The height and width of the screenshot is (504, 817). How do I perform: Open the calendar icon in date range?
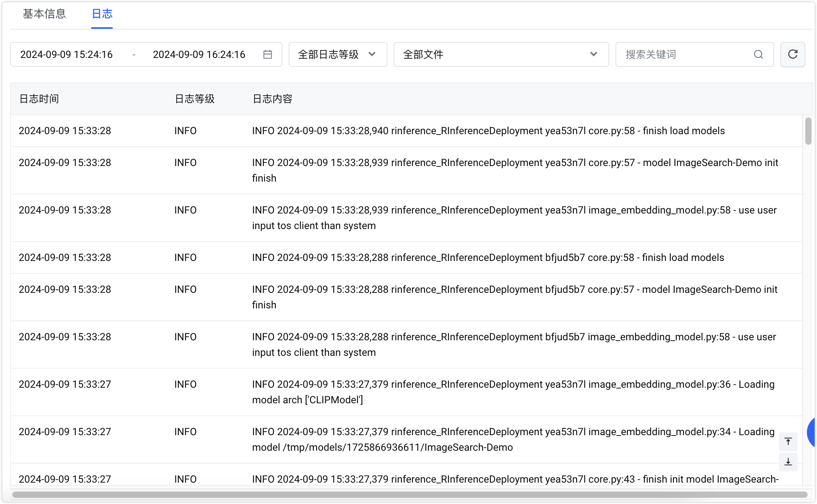click(268, 54)
